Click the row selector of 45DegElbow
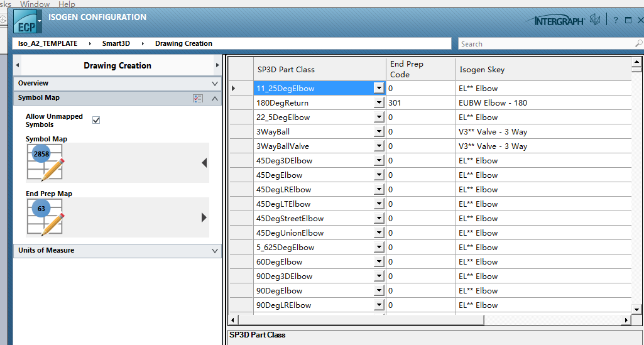Screen dimensions: 644x345 click(x=241, y=175)
